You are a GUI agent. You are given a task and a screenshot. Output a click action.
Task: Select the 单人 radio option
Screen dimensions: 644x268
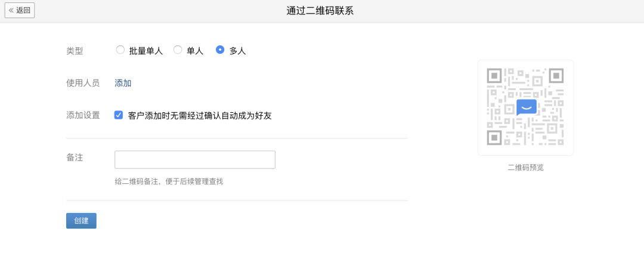[178, 50]
